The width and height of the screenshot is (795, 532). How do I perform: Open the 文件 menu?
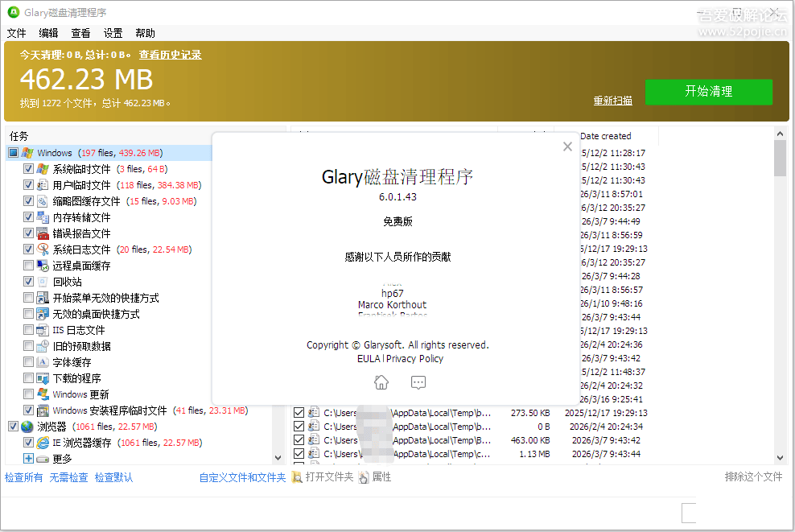coord(17,33)
